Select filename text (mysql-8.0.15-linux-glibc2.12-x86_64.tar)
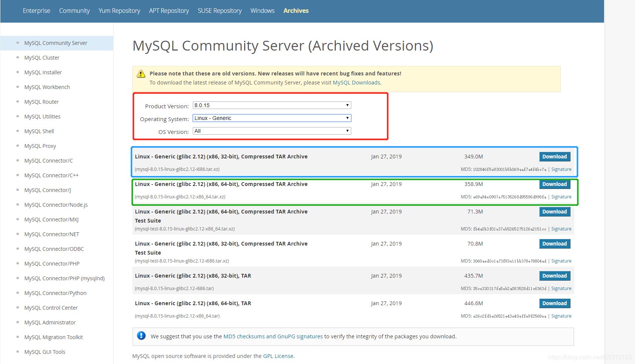Image resolution: width=635 pixels, height=364 pixels. 177,316
